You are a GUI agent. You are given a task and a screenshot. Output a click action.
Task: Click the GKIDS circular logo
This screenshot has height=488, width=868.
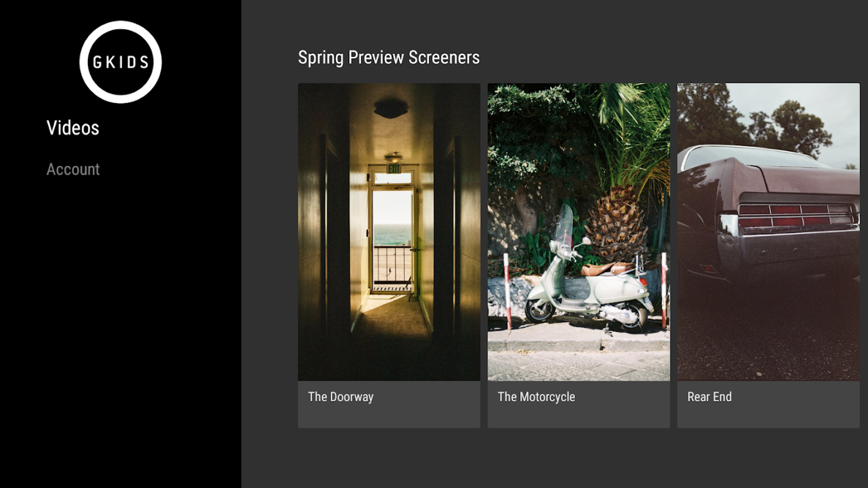[x=120, y=62]
